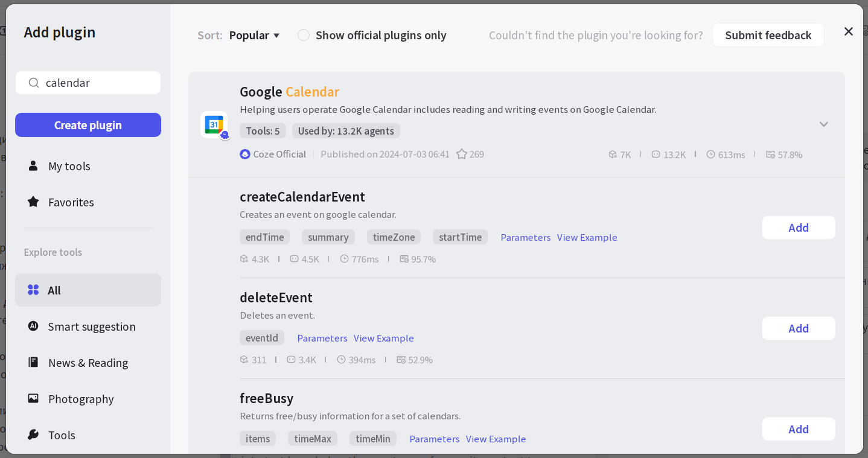
Task: Click the eventId parameter tag
Action: 262,338
